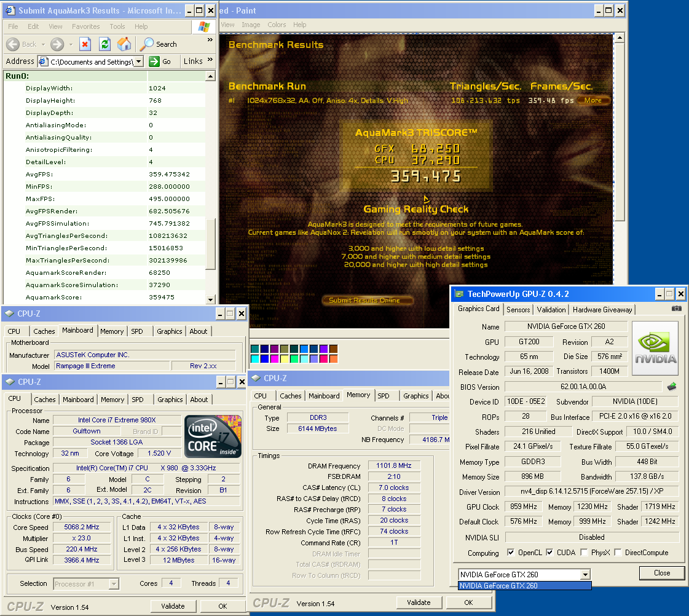Open the Favorites menu in Internet Explorer
The width and height of the screenshot is (689, 616).
[85, 26]
